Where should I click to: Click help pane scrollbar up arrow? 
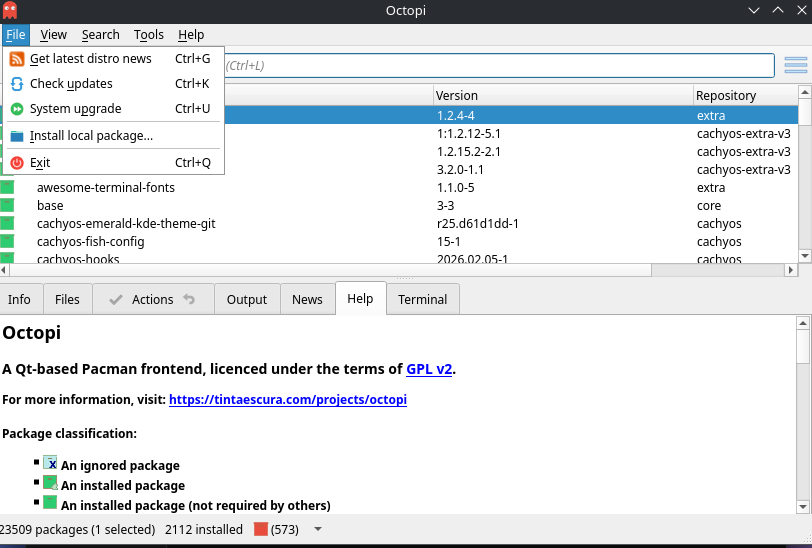(x=803, y=323)
